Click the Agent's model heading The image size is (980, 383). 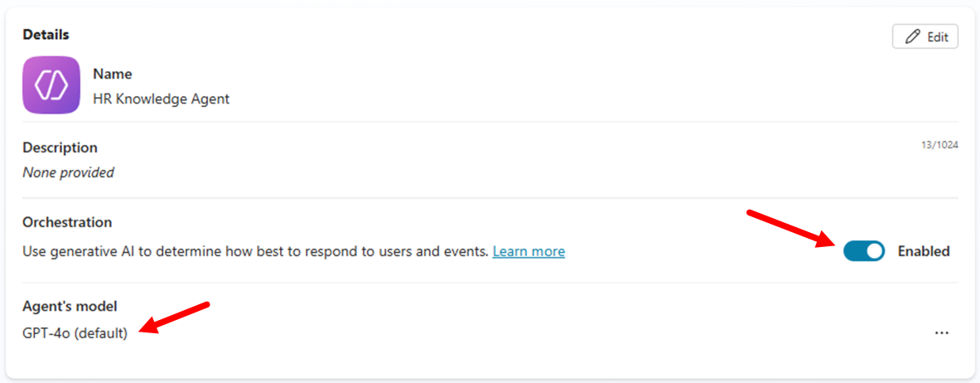click(70, 306)
